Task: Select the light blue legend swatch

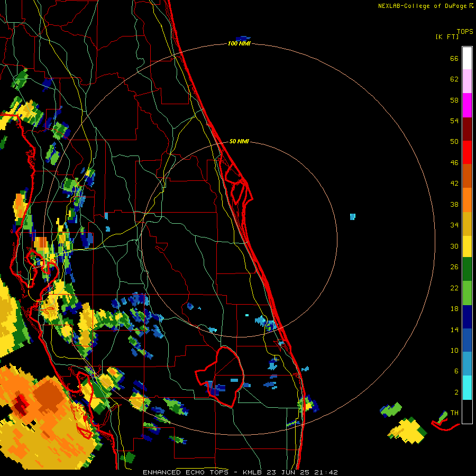Action: pos(467,364)
